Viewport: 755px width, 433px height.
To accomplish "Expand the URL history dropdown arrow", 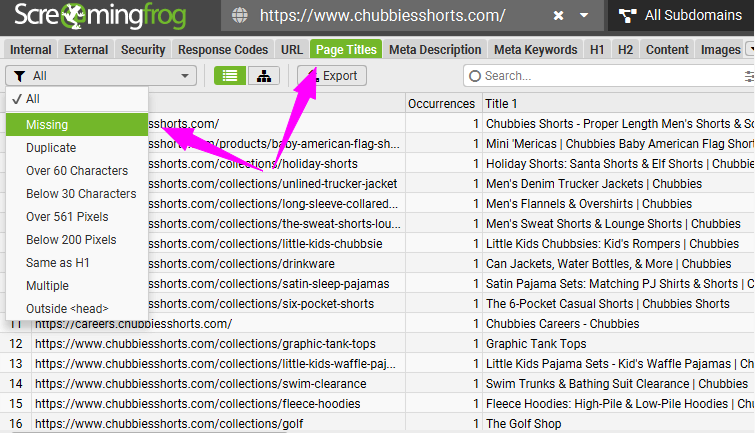I will pyautogui.click(x=585, y=16).
